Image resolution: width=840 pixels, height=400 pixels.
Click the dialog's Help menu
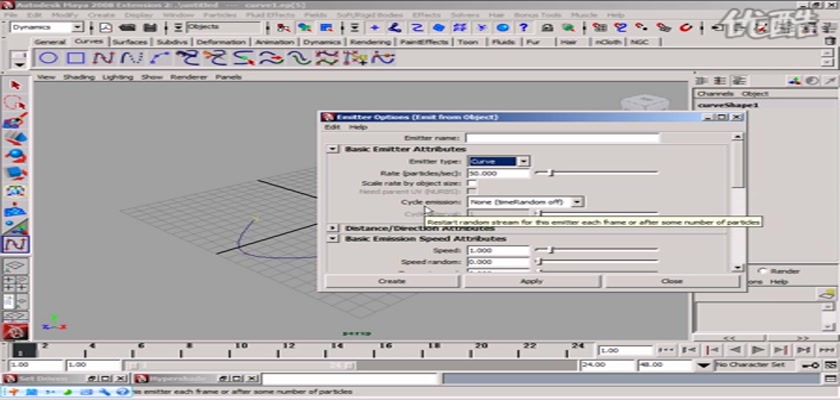[358, 127]
